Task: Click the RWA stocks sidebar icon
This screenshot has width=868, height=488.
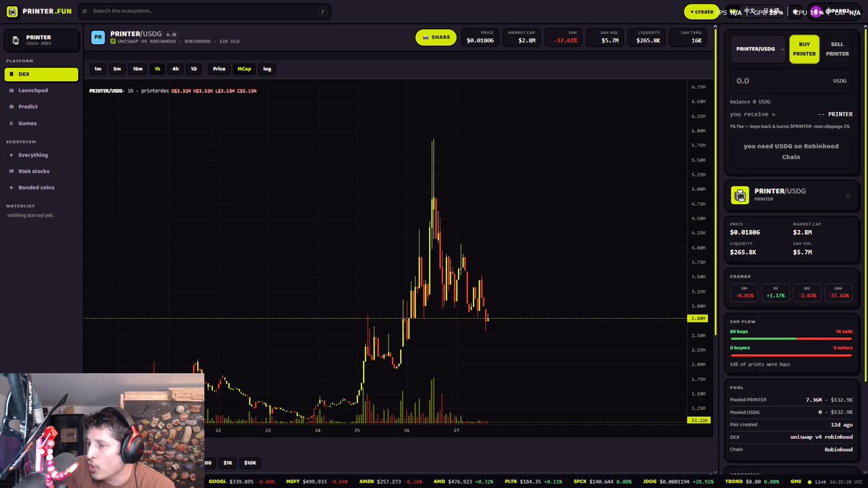Action: coord(11,171)
